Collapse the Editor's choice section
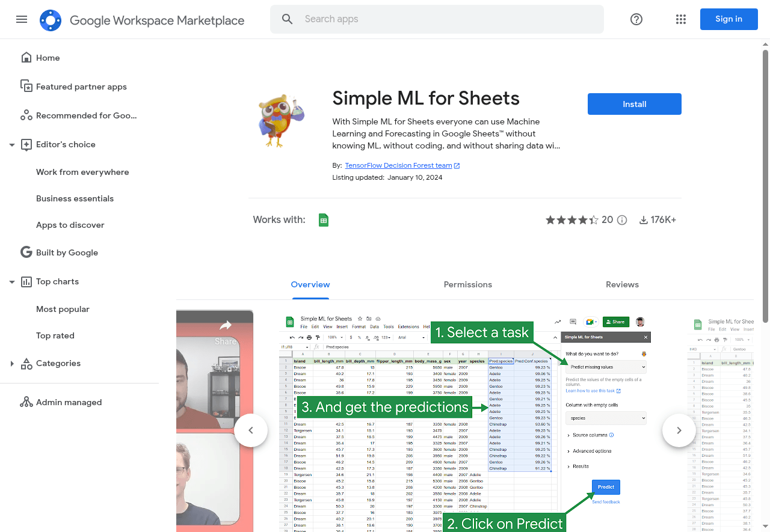Viewport: 770px width, 532px height. tap(12, 145)
